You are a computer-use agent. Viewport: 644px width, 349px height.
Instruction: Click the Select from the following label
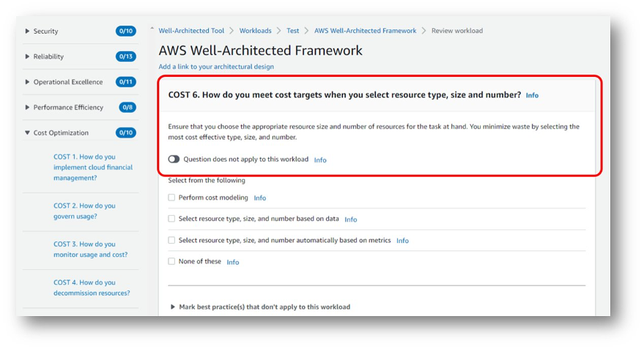[207, 181]
